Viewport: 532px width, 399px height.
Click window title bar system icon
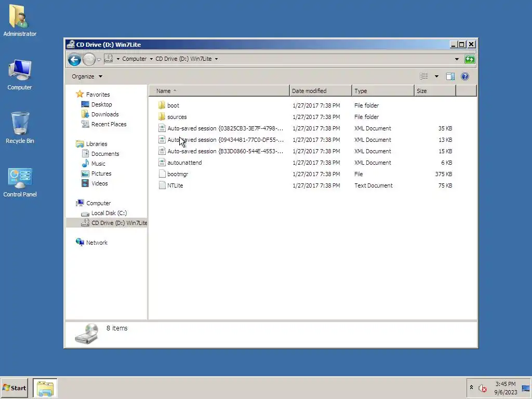(71, 45)
